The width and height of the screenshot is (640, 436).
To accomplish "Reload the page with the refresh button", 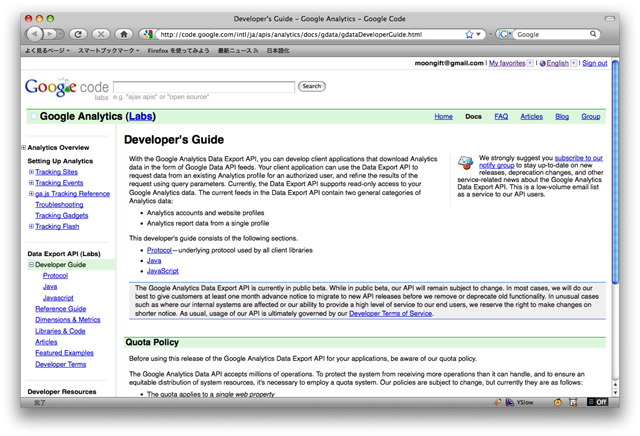I will [x=78, y=34].
